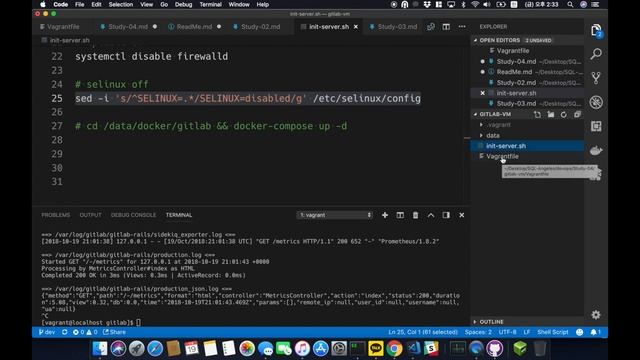
Task: Collapse the GITLAB-VM section
Action: (495, 114)
